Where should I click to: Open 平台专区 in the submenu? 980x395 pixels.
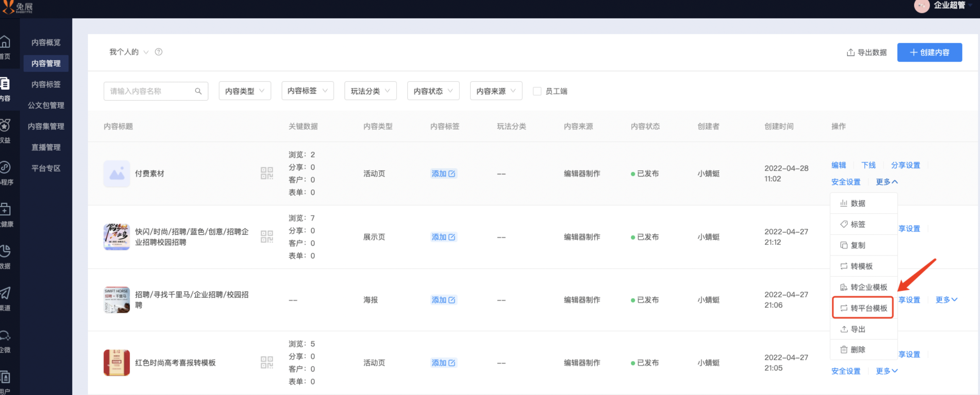[46, 168]
